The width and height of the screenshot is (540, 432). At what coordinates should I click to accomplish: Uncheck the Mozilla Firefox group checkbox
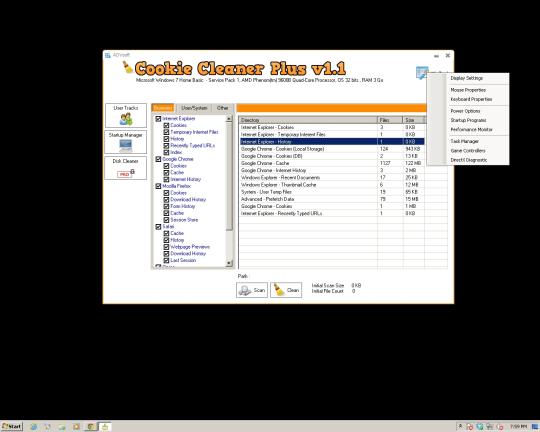[x=158, y=186]
